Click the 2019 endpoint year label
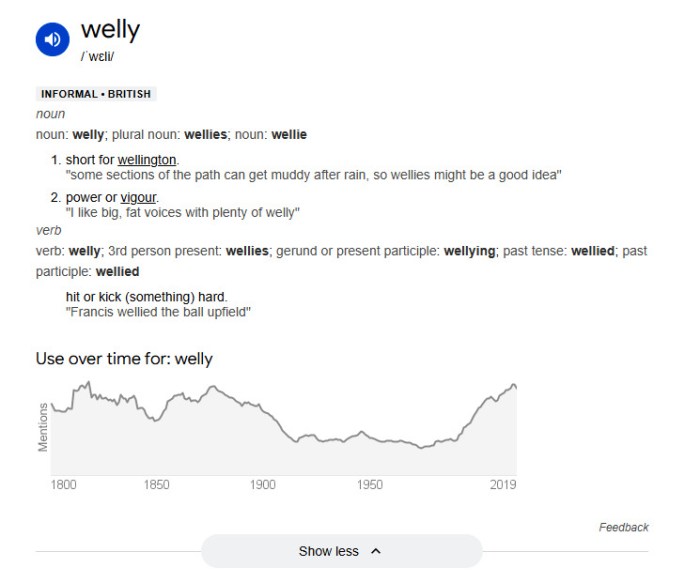This screenshot has width=700, height=583. pyautogui.click(x=503, y=485)
